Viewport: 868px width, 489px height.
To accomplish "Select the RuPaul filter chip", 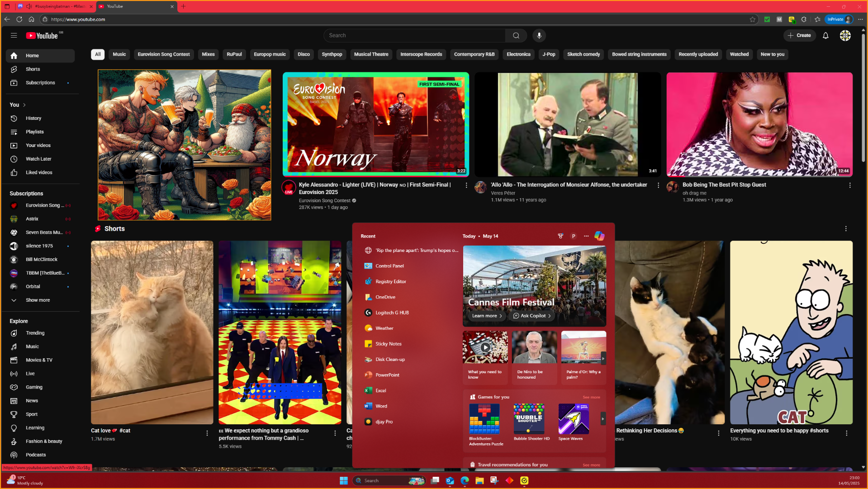I will tap(234, 54).
